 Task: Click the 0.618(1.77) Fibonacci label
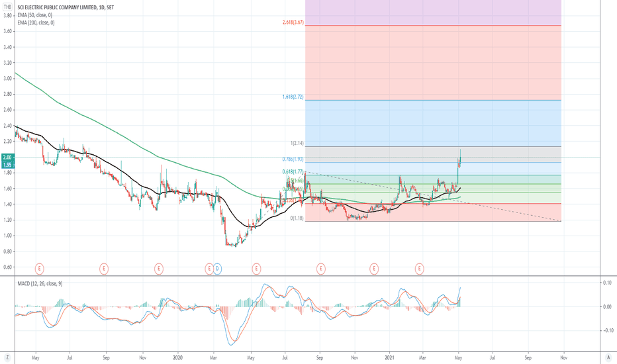click(293, 171)
